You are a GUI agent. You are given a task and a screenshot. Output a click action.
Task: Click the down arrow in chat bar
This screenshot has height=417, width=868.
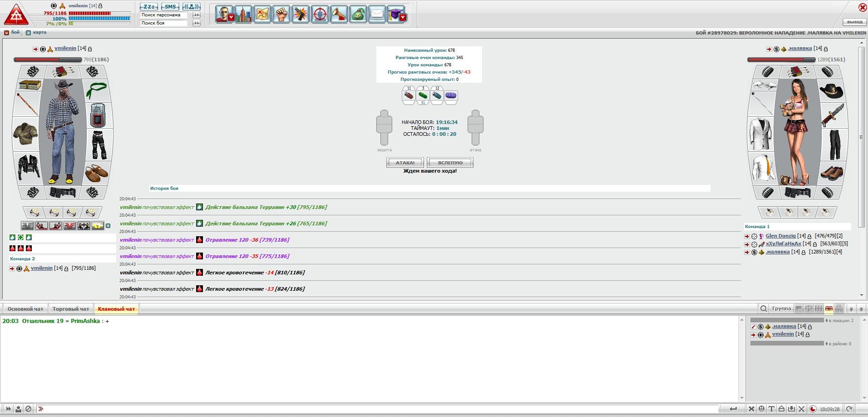tap(851, 309)
